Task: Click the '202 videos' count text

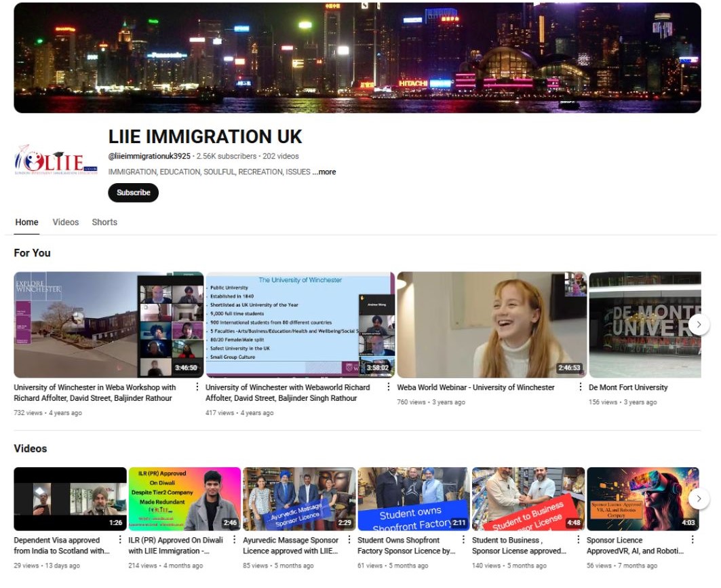Action: (281, 156)
